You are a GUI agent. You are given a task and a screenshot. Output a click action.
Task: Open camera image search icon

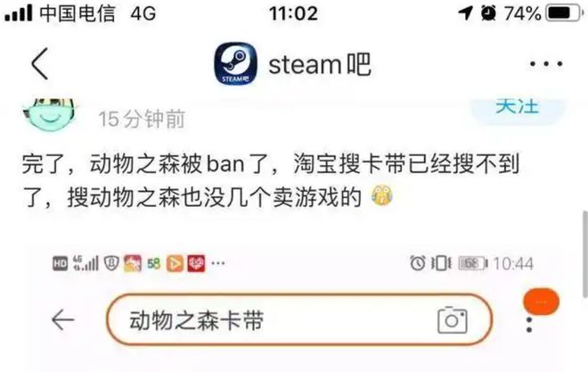point(453,320)
